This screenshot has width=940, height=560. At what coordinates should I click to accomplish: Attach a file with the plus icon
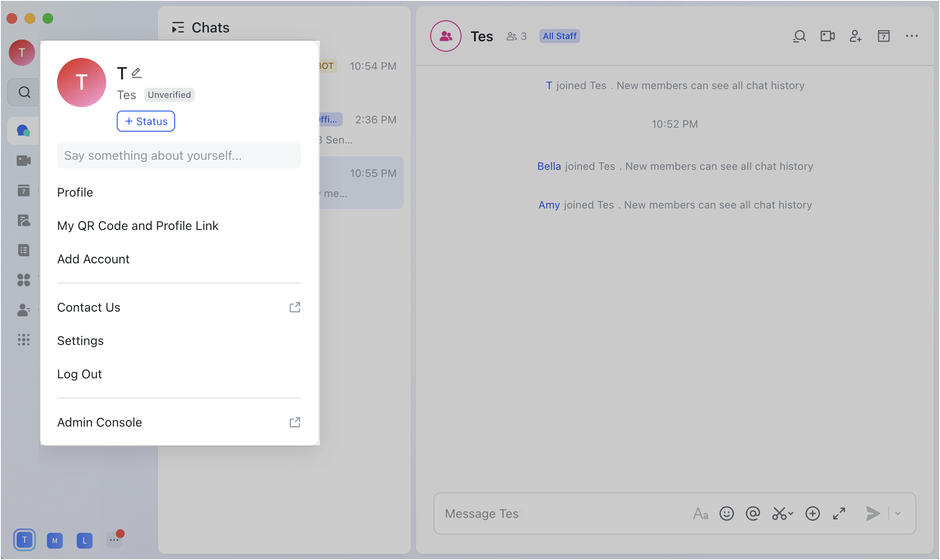click(812, 513)
